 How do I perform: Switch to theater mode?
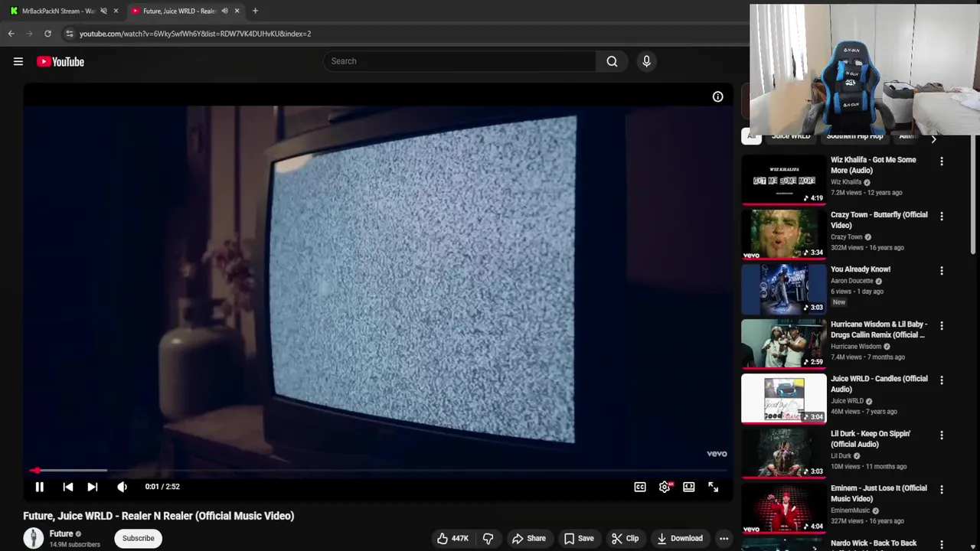(689, 487)
